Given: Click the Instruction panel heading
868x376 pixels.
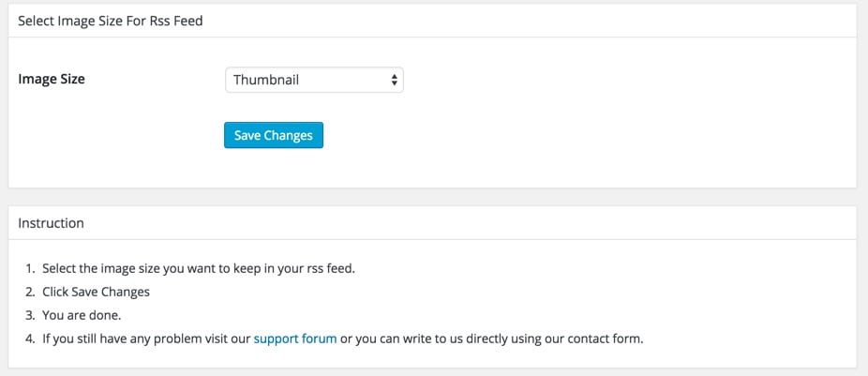Looking at the screenshot, I should point(51,223).
